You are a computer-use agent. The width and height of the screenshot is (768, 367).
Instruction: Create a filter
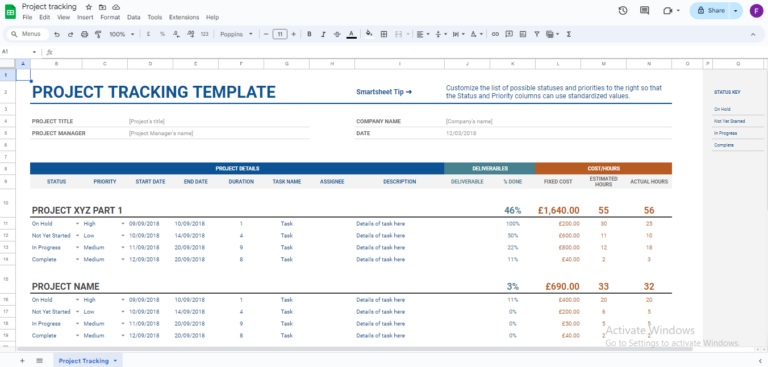pos(537,34)
